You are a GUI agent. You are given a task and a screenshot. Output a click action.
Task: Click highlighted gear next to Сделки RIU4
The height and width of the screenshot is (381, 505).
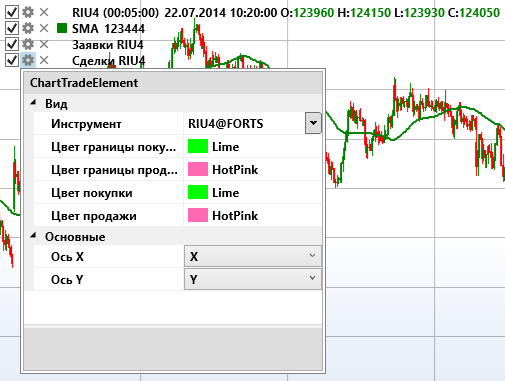(x=28, y=60)
